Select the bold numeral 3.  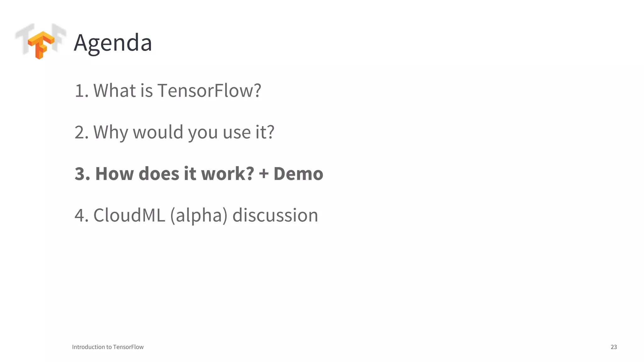click(82, 174)
